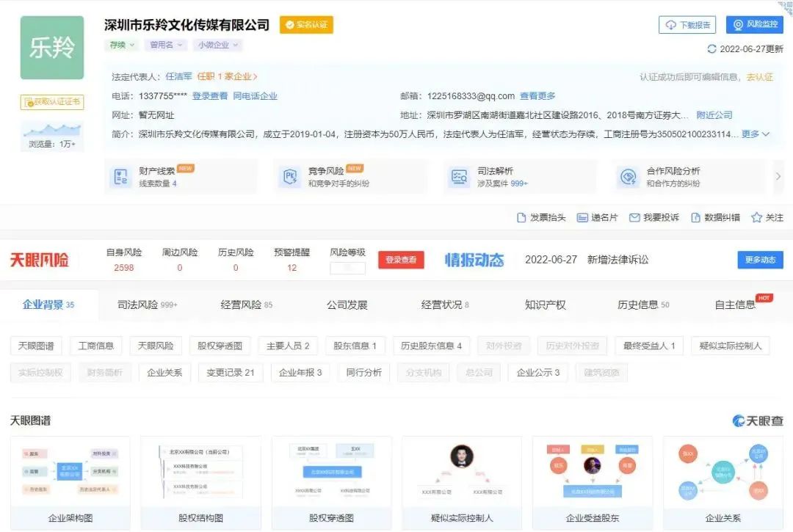Click the right arrow on risk cards row
This screenshot has height=532, width=793.
(778, 176)
